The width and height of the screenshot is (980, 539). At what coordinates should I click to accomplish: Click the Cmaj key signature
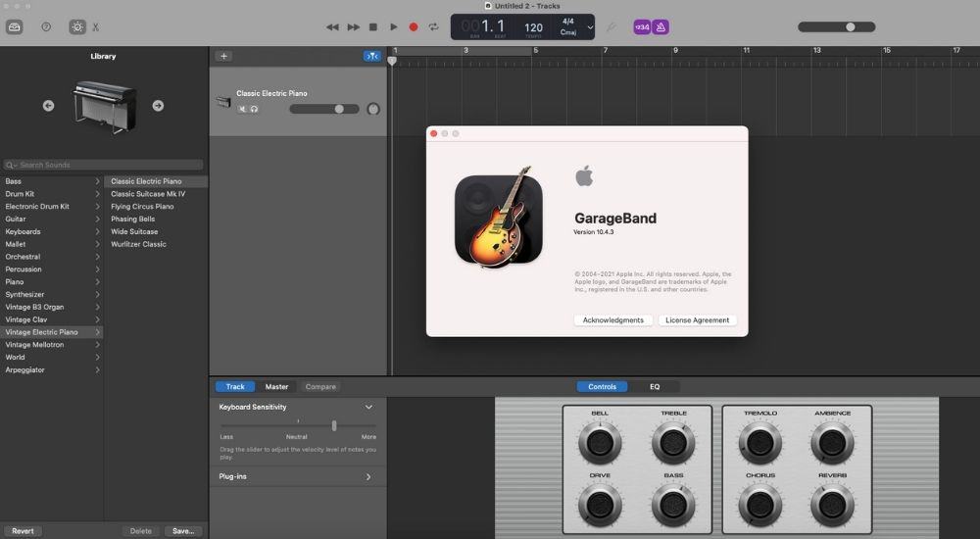coord(568,32)
